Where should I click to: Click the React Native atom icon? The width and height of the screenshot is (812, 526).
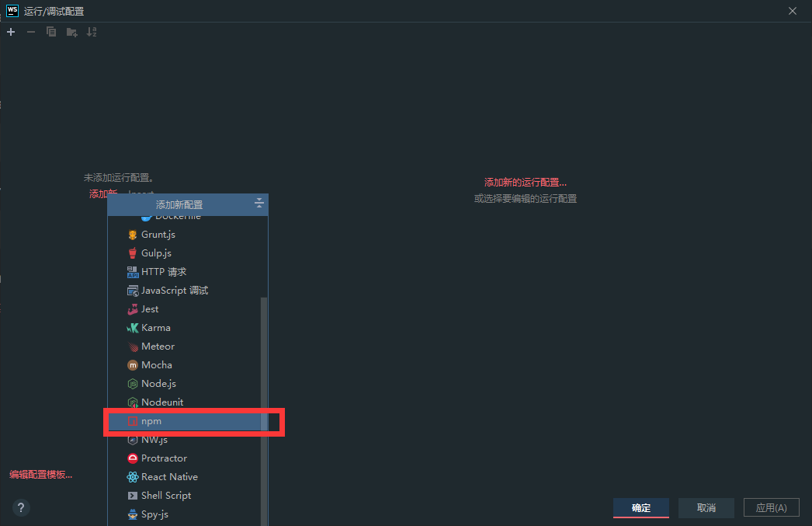[x=133, y=477]
